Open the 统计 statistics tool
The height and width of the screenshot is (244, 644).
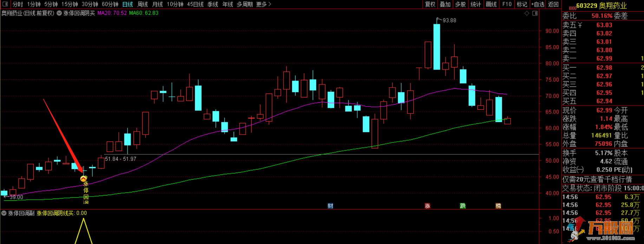[476, 4]
